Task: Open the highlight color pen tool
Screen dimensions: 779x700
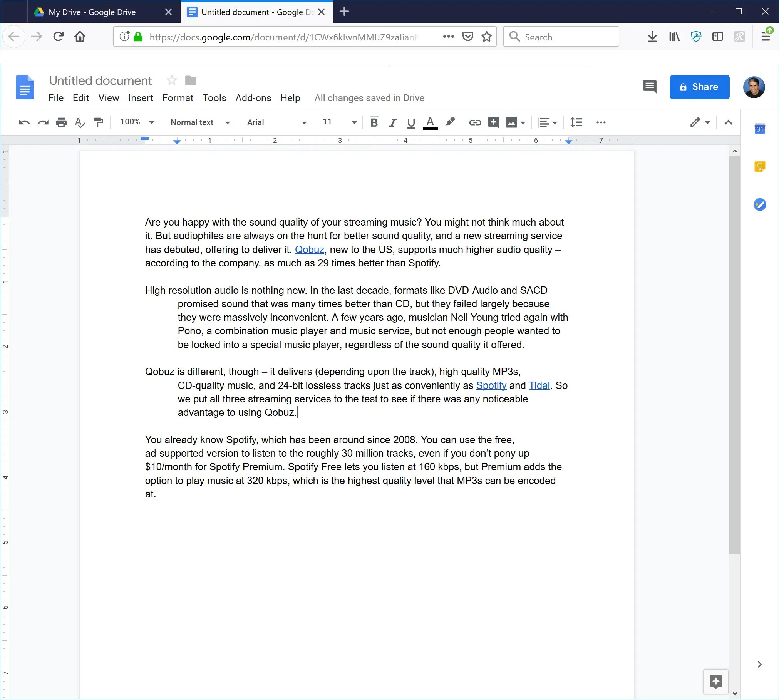Action: (450, 122)
